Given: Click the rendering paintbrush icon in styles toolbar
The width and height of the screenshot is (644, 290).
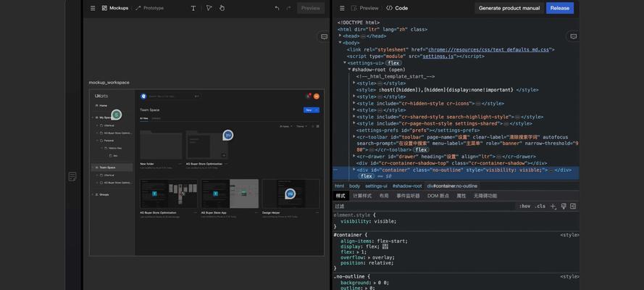Looking at the screenshot, I should [x=564, y=206].
